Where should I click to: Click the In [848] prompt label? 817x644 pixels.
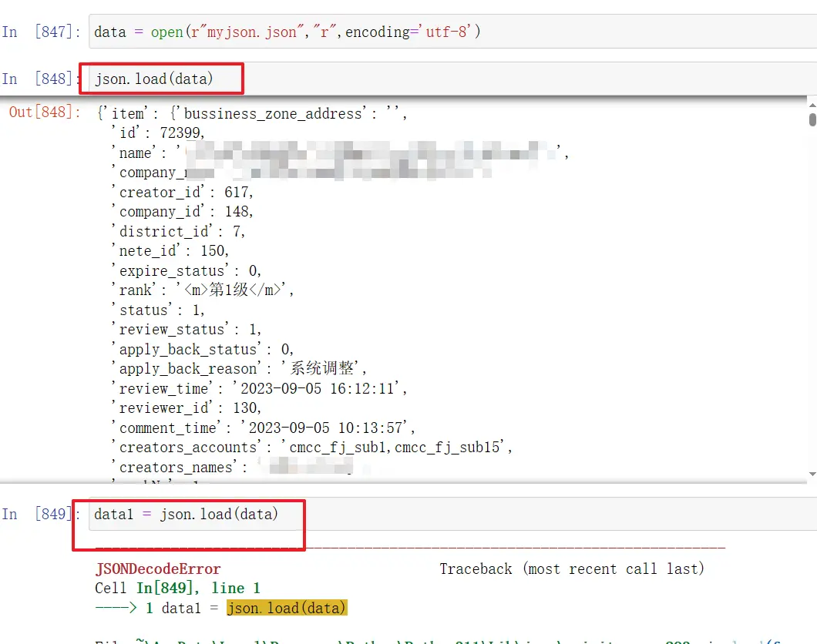pyautogui.click(x=41, y=79)
